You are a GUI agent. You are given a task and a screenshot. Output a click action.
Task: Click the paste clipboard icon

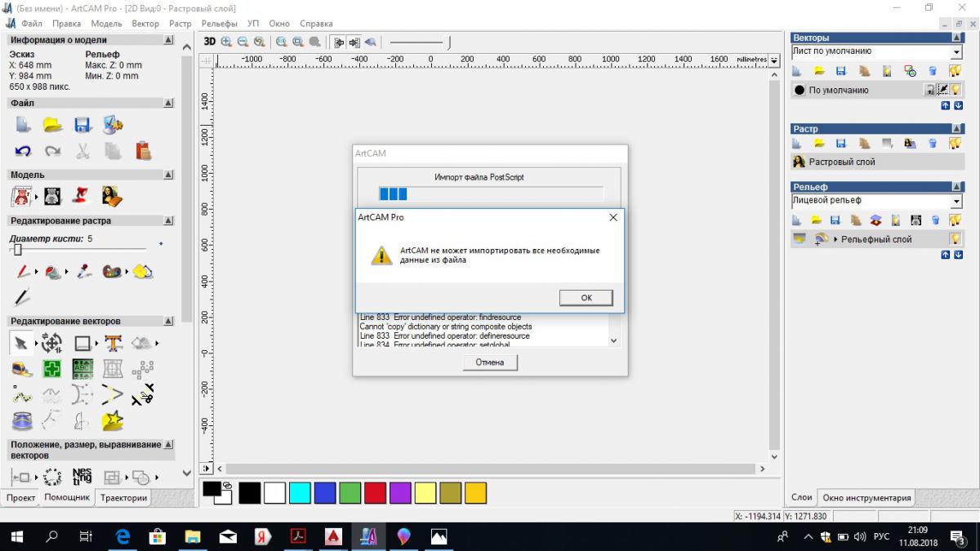pyautogui.click(x=144, y=150)
